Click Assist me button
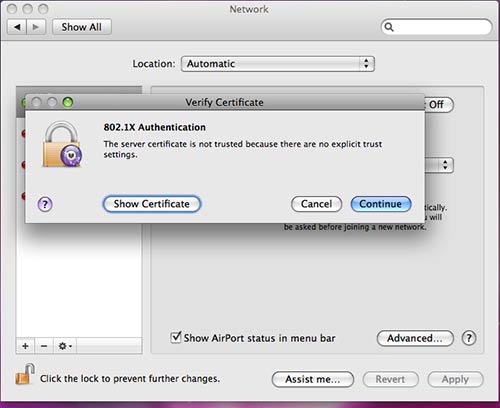Screen dimensions: 500x408 point(313,379)
